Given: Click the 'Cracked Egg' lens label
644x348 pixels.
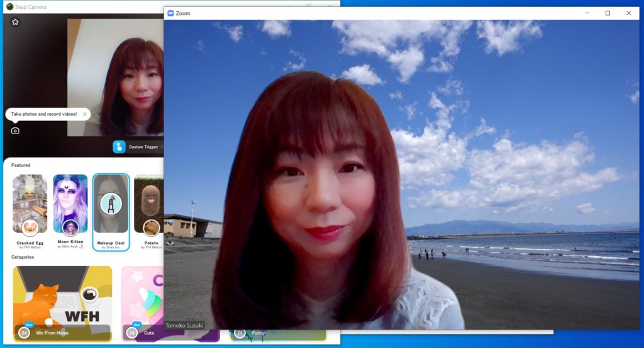Looking at the screenshot, I should 30,243.
